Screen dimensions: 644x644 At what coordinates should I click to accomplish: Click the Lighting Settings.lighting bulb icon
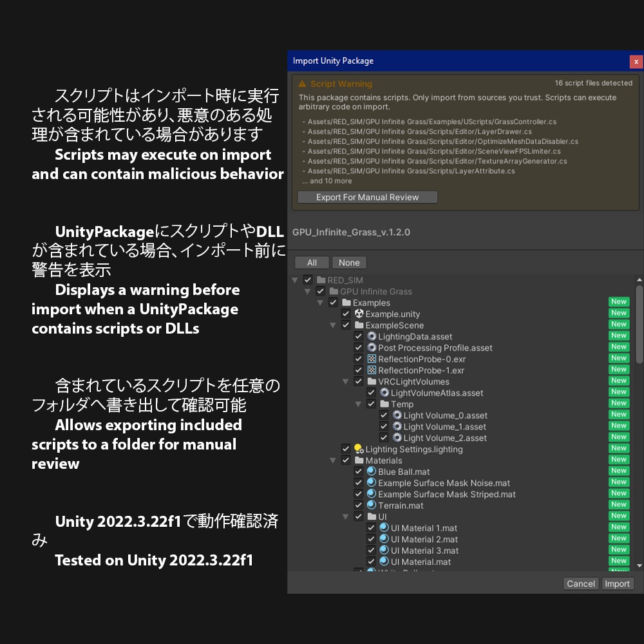(x=359, y=449)
